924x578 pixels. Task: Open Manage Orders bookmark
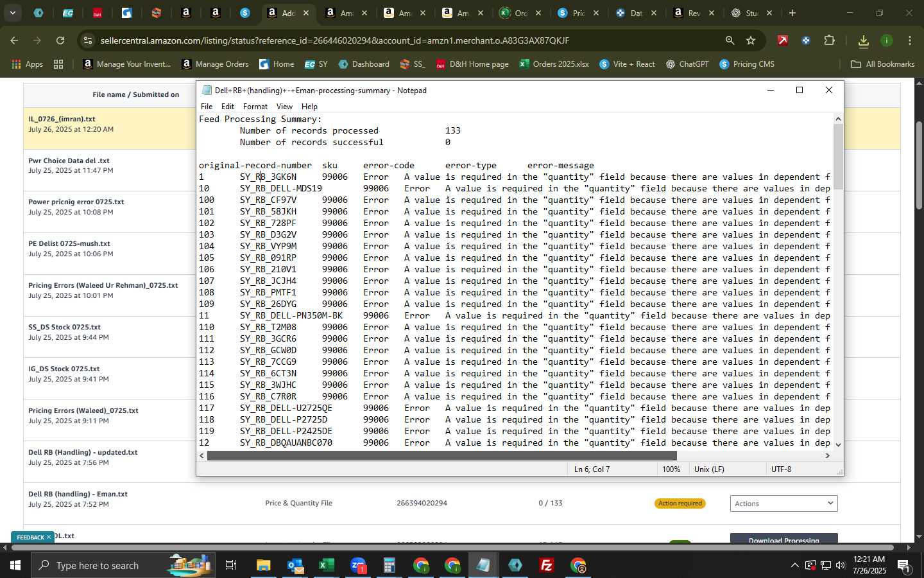[215, 64]
